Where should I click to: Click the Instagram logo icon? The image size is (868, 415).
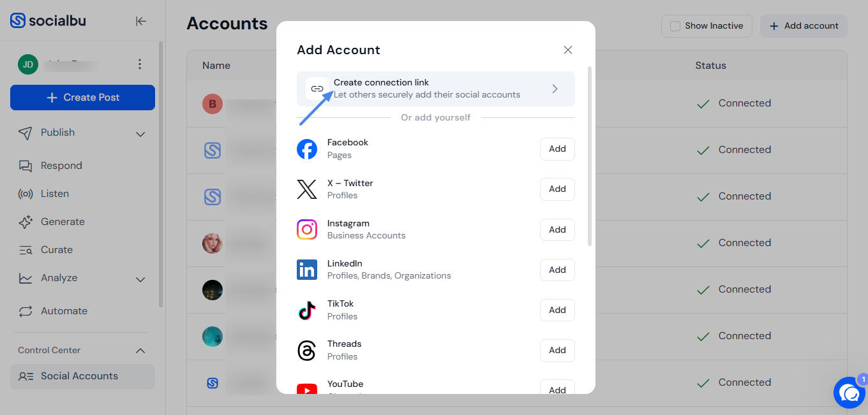click(x=307, y=229)
